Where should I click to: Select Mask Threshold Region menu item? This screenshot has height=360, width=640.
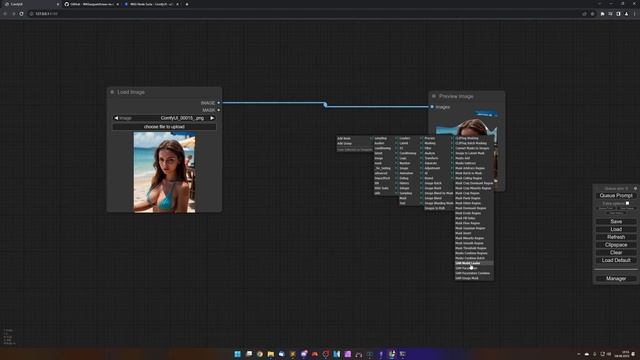(474, 248)
